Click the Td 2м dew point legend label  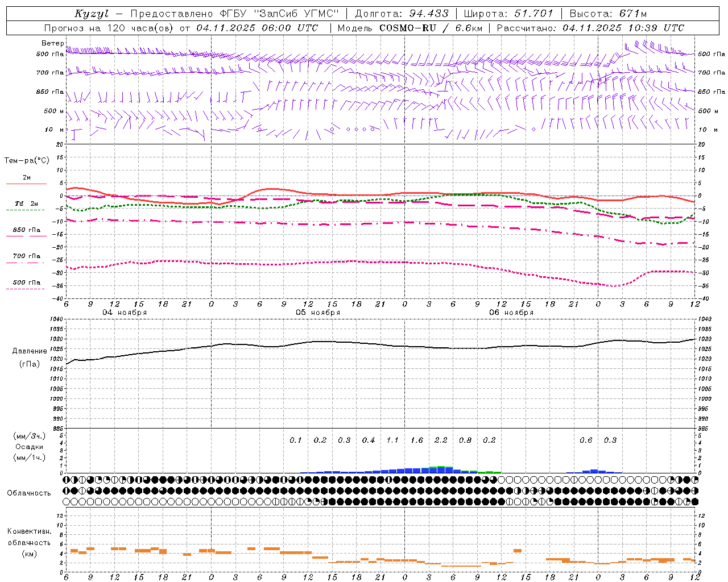pos(27,203)
